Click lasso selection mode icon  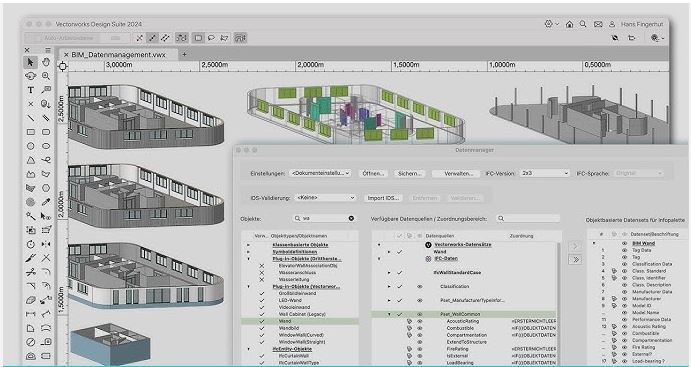coord(211,38)
